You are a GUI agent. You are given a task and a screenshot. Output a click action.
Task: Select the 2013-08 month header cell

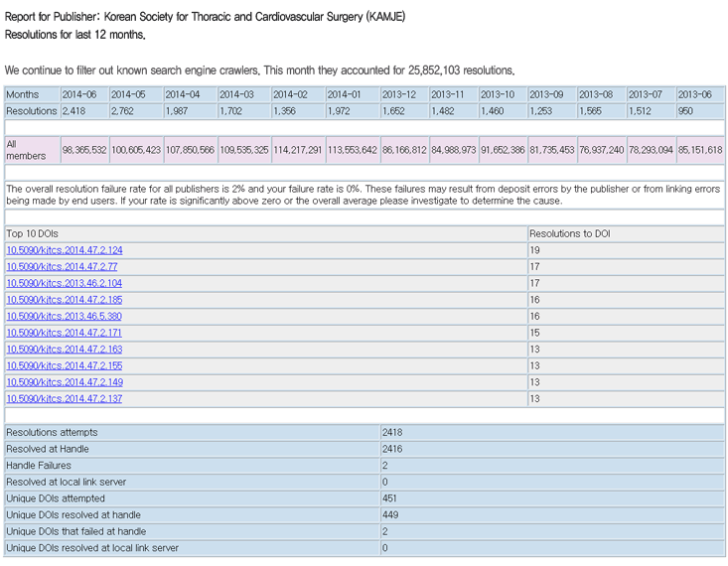tap(602, 94)
